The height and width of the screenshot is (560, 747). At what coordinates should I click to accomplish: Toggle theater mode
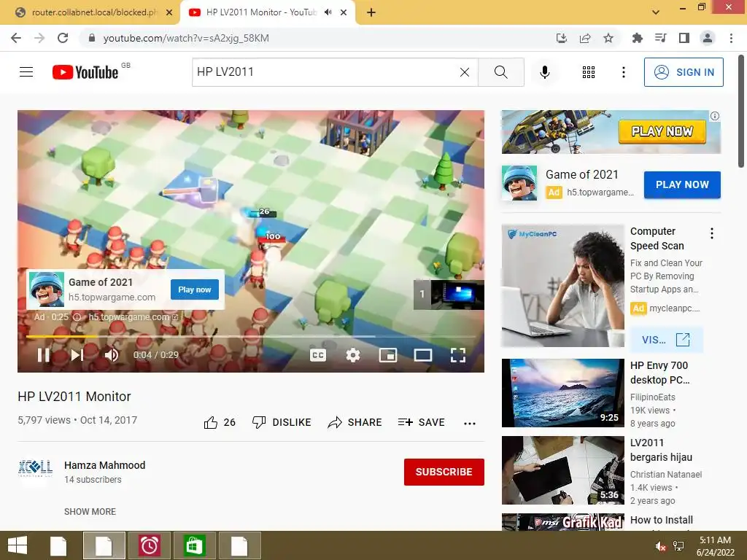(x=422, y=355)
